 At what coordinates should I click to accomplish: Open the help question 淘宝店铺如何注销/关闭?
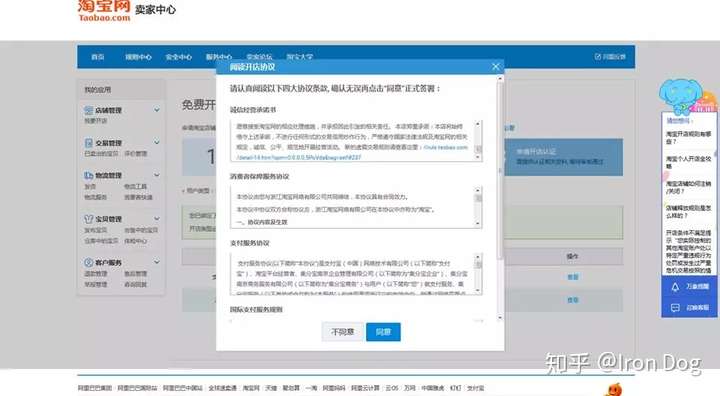pos(689,187)
